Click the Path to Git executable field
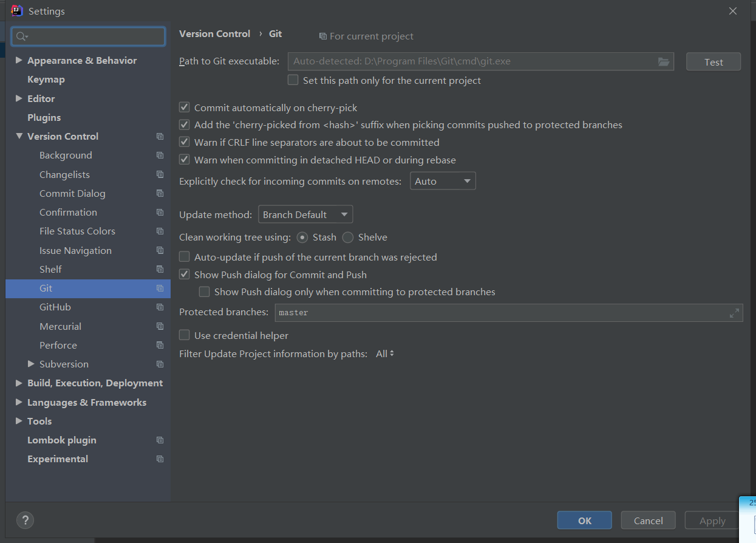756x543 pixels. coord(480,61)
